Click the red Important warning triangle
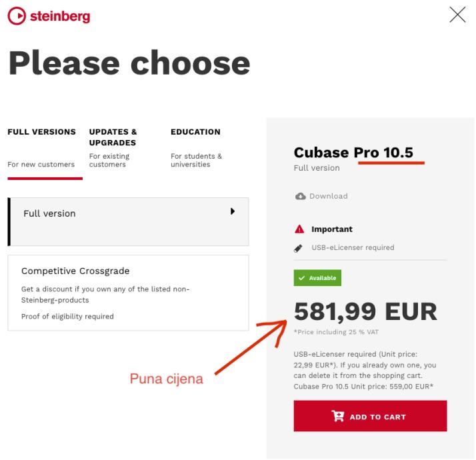 pos(299,229)
